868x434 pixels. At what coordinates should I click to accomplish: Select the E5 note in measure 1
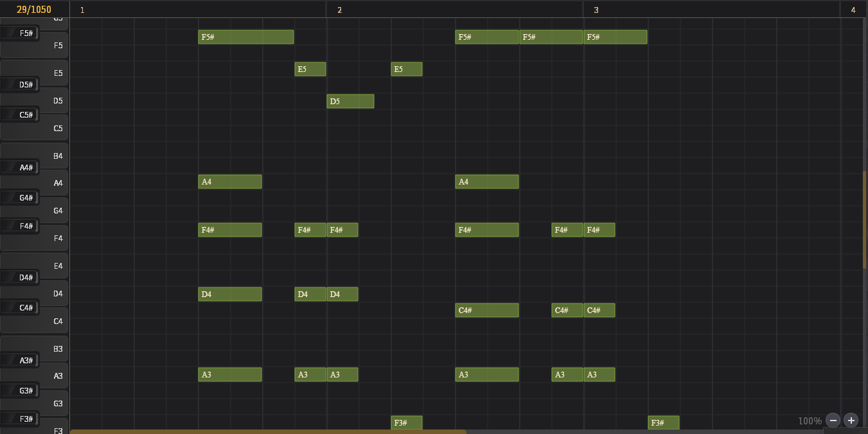(310, 69)
